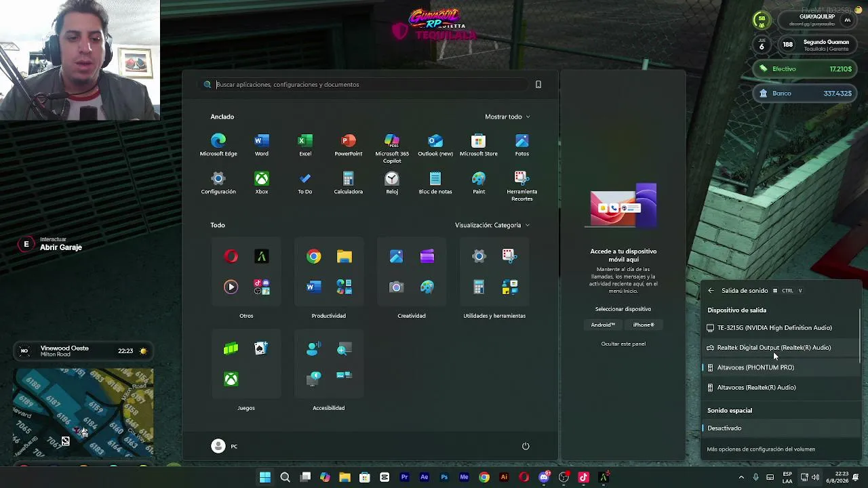
Task: Go back from Salida de sonido panel
Action: click(x=711, y=291)
